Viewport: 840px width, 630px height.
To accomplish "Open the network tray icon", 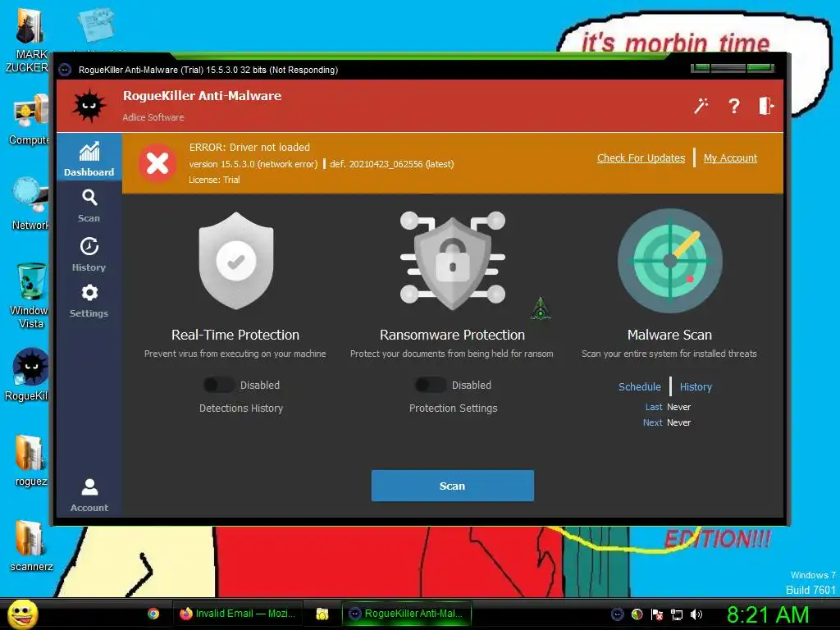I will [677, 614].
